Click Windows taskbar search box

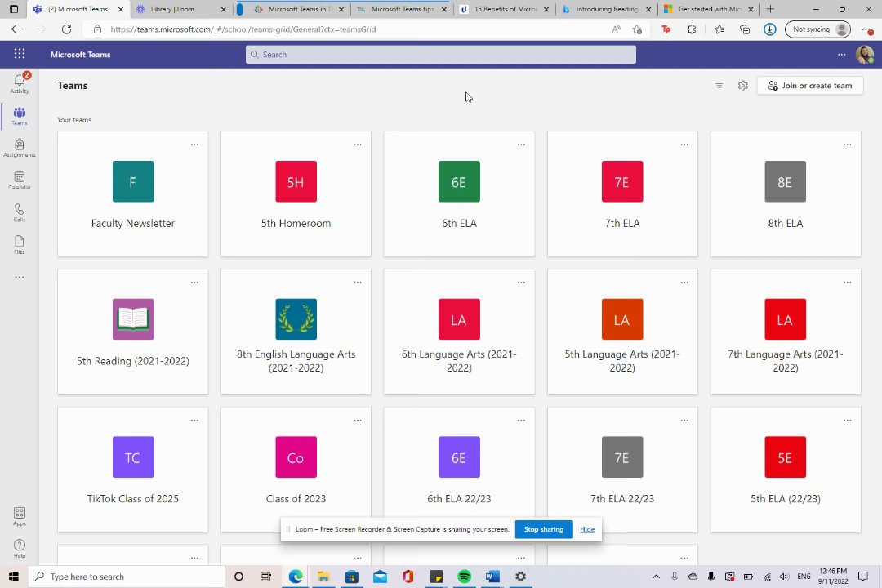[127, 577]
